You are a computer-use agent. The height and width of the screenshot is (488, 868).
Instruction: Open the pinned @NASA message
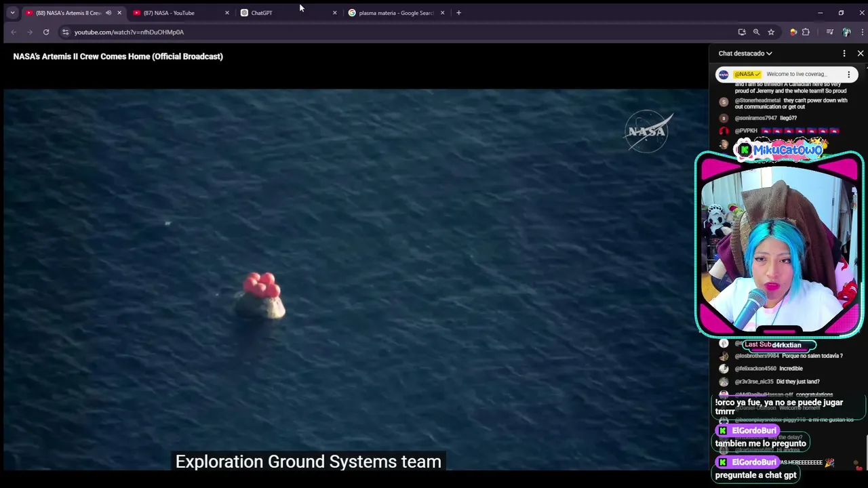point(787,74)
